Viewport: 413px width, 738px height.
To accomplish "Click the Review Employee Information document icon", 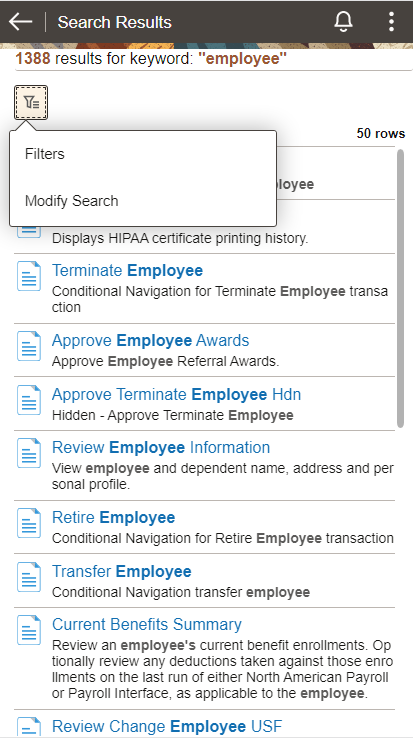I will (x=29, y=453).
